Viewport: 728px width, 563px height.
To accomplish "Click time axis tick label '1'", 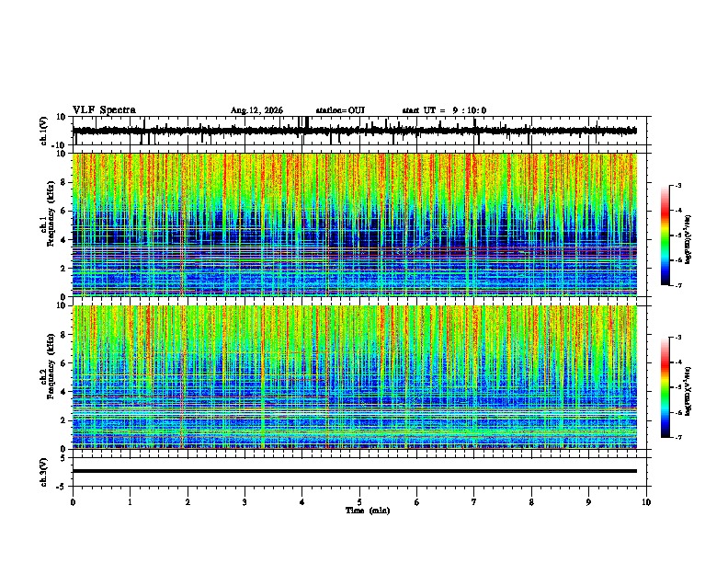I will point(130,502).
